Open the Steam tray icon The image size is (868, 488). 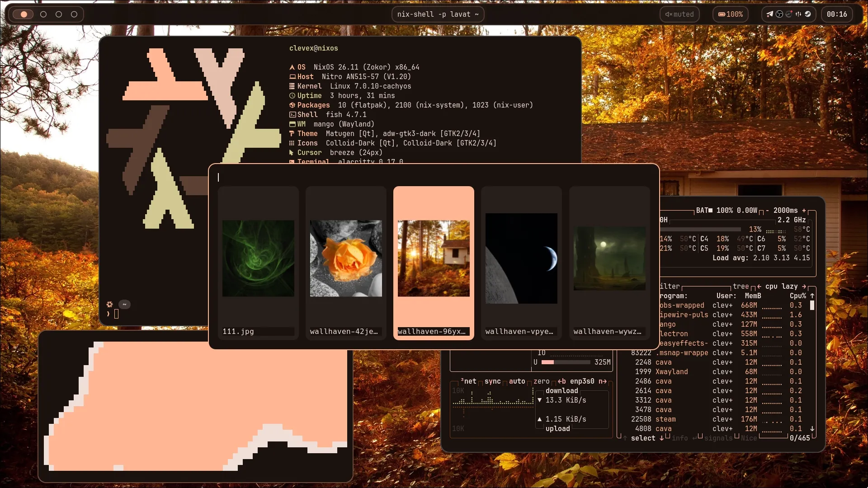pyautogui.click(x=808, y=14)
